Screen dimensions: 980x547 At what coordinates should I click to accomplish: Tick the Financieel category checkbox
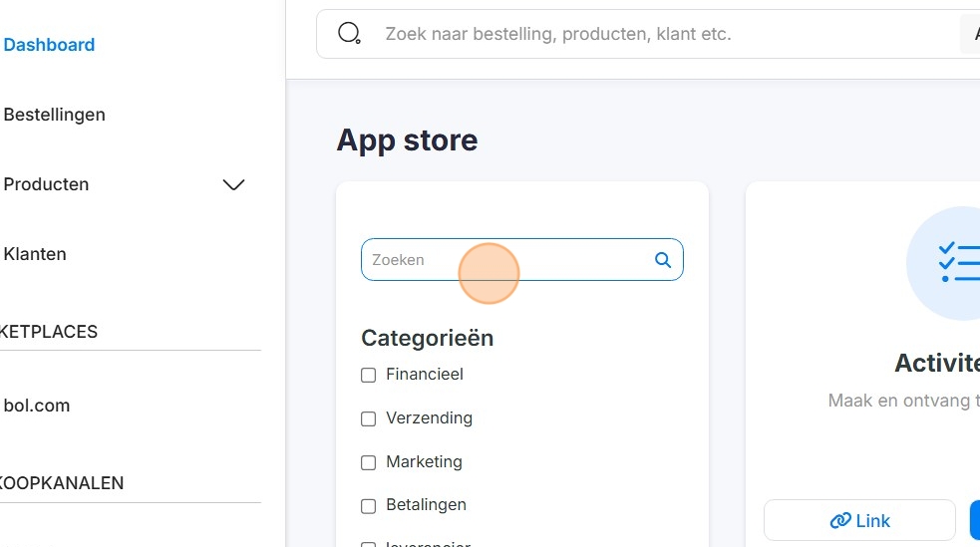pos(368,376)
